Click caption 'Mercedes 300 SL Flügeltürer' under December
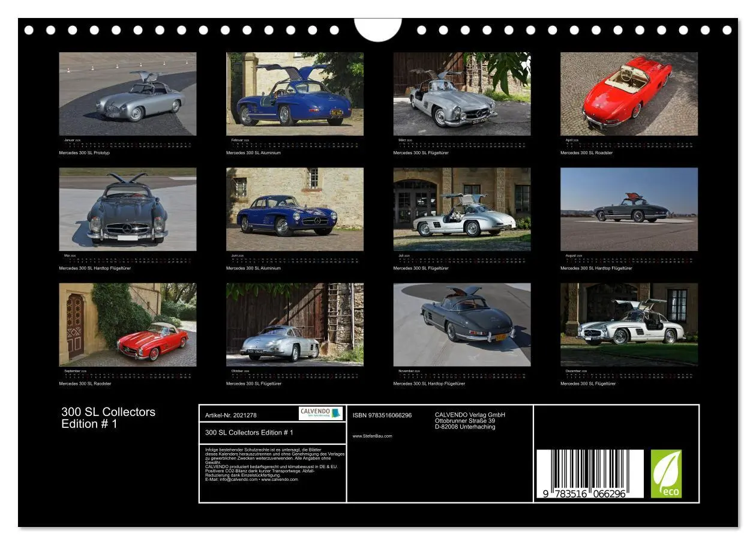756x545 pixels. point(588,384)
